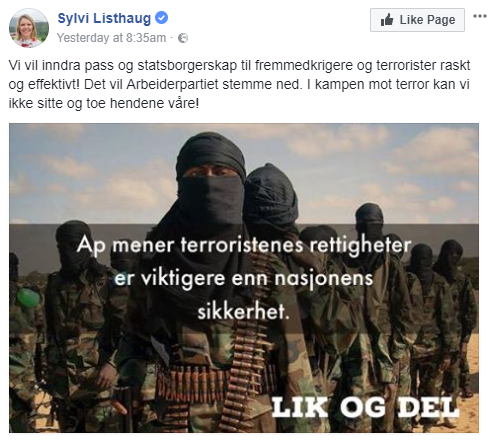Viewport: 491px width, 440px height.
Task: Click the thumbs-up icon on Like Page
Action: click(387, 20)
